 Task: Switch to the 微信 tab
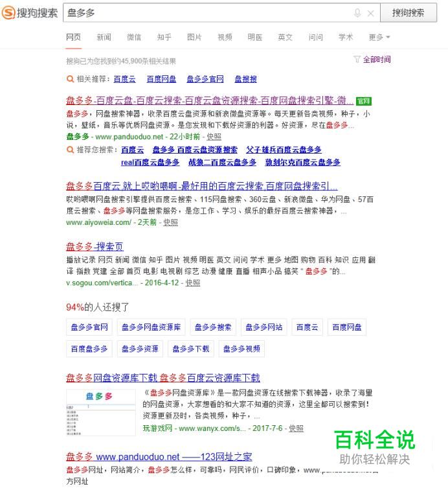coord(134,38)
